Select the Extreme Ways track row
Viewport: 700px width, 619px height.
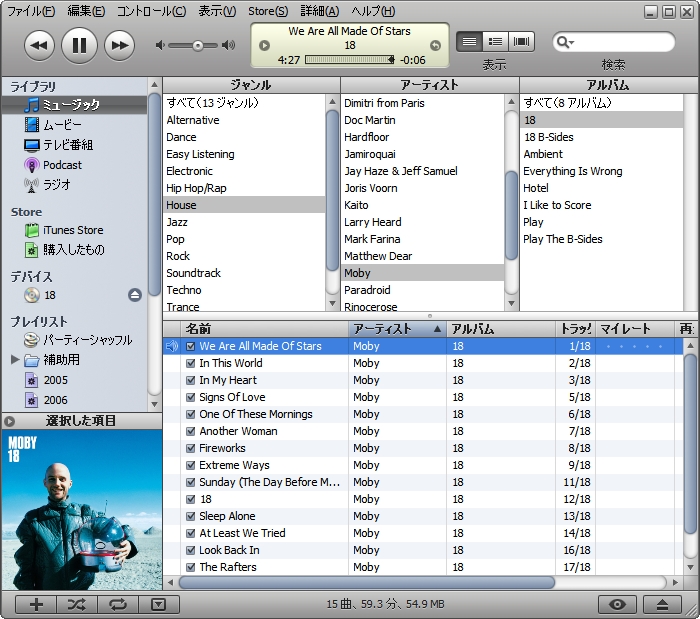coord(423,465)
